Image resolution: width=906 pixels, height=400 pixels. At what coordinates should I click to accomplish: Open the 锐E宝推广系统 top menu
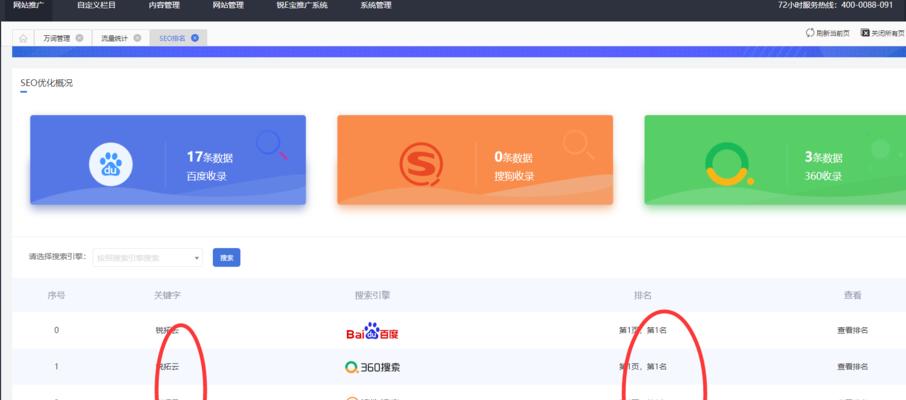point(302,5)
